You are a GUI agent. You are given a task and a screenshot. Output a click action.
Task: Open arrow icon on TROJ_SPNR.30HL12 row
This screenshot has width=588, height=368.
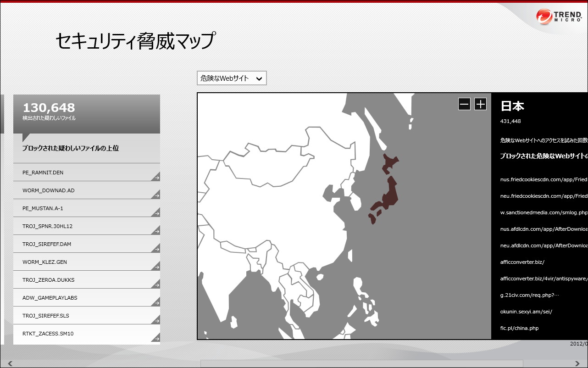155,230
